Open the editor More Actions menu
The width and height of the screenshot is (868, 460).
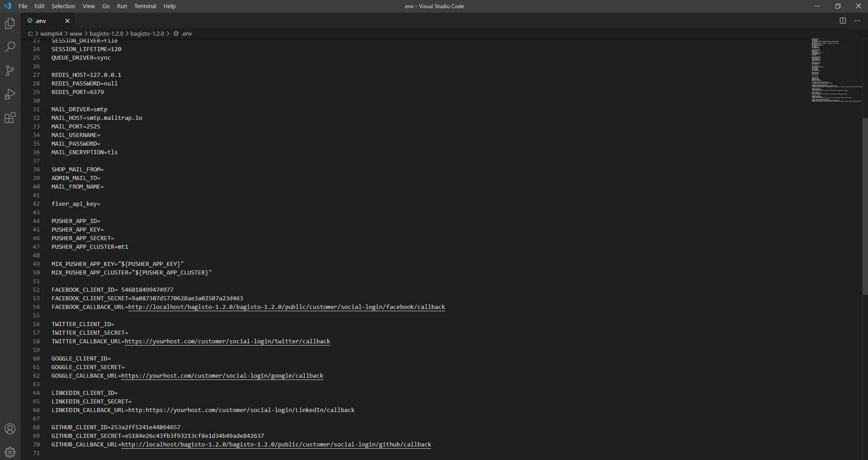[x=857, y=21]
